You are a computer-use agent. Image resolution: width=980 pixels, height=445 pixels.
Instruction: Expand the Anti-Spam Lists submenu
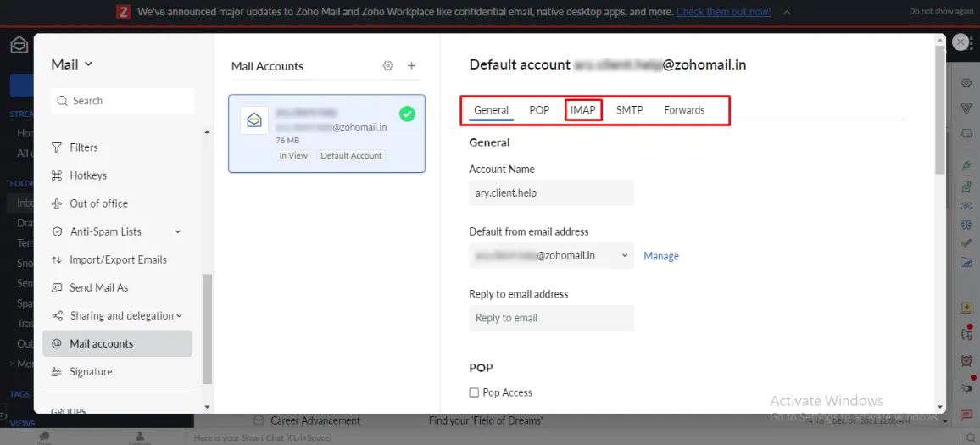click(178, 231)
